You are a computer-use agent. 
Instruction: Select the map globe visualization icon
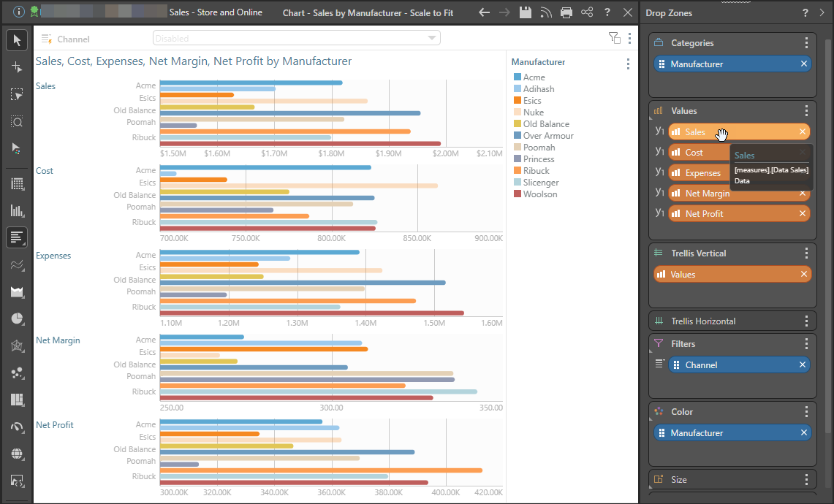[x=17, y=454]
